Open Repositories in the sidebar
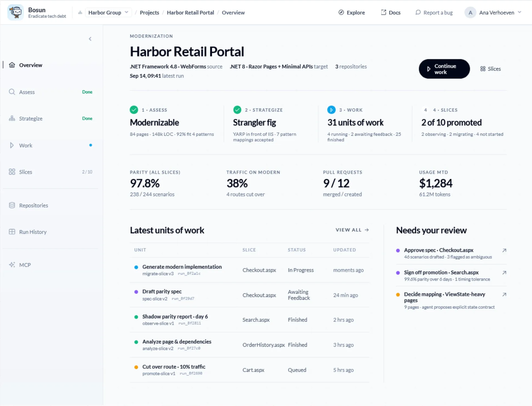 51,205
